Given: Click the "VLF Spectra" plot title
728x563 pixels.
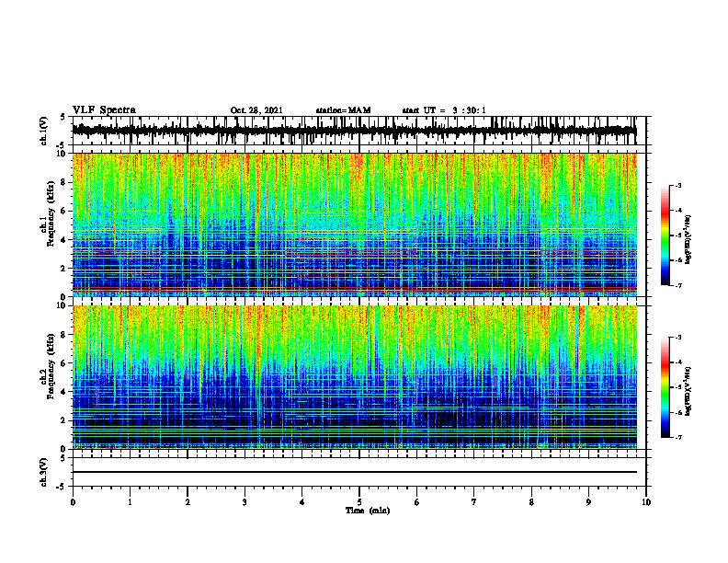Looking at the screenshot, I should pos(104,110).
